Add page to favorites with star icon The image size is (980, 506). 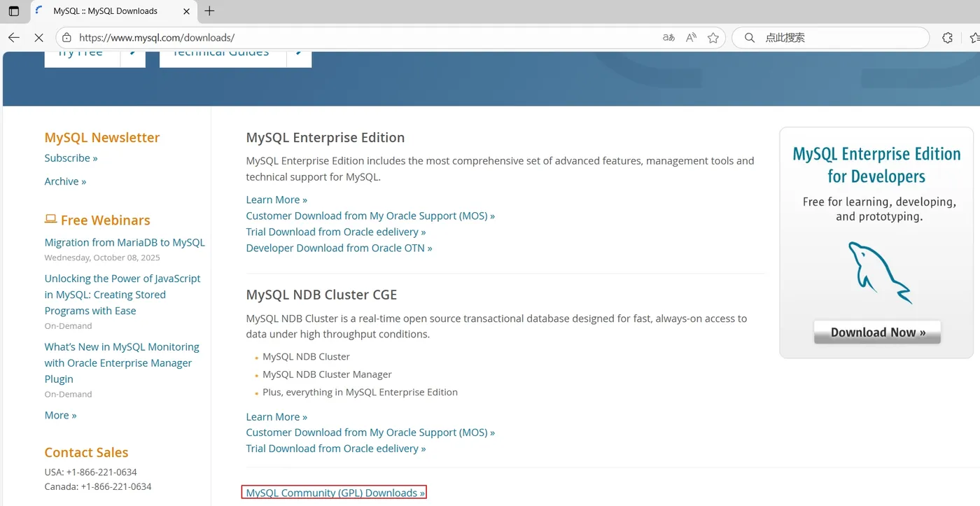tap(713, 38)
